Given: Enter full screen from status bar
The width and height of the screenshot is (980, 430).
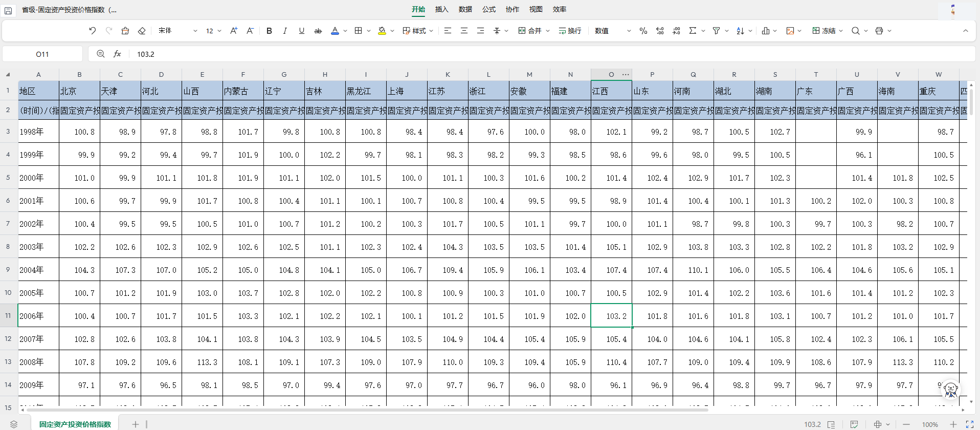Looking at the screenshot, I should tap(969, 424).
